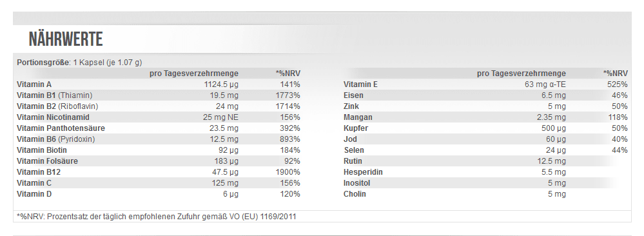Select the Vitamin B2 (Riboflavin) row
Viewport: 644px width, 236px height.
point(159,106)
